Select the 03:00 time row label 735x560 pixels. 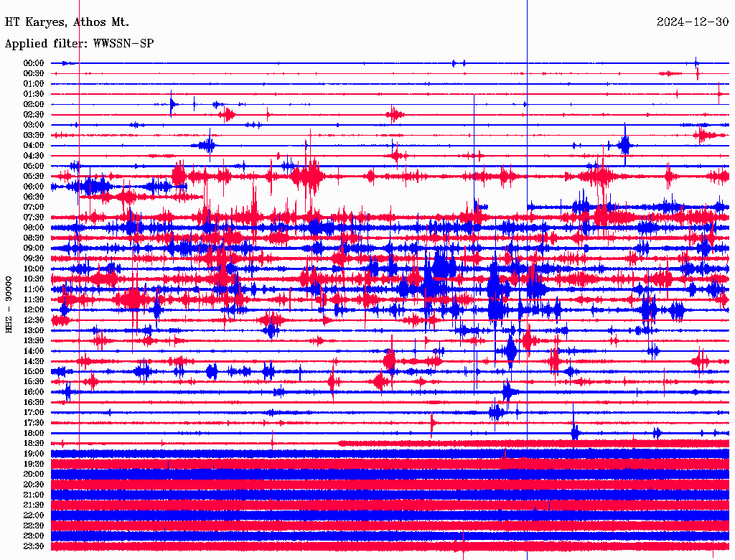(34, 125)
